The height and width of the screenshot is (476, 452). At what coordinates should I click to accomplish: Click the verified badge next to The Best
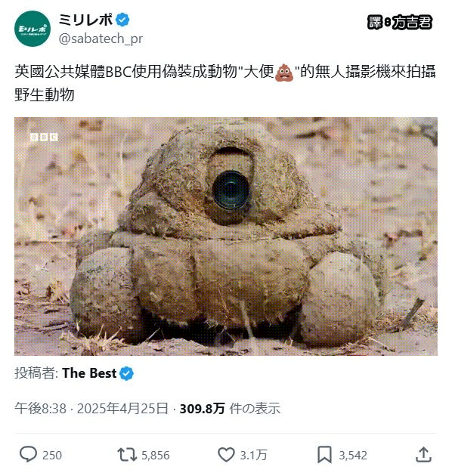click(x=127, y=373)
